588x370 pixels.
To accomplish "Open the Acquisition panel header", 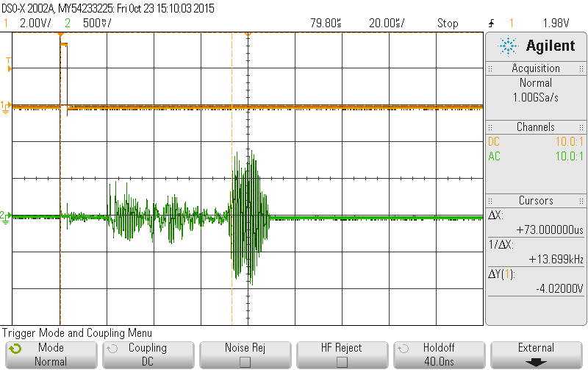I will [x=536, y=68].
